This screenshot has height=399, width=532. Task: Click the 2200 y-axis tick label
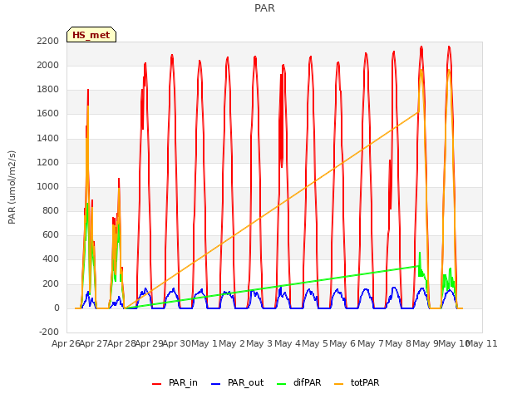48,41
